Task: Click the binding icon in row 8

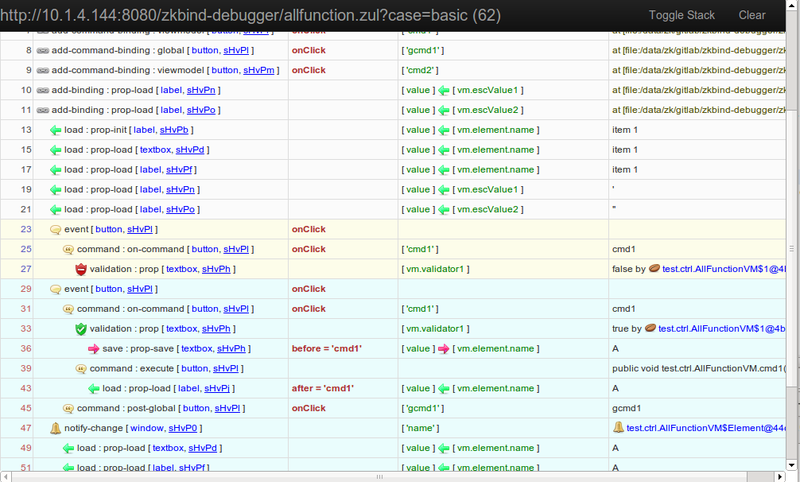Action: (x=43, y=50)
